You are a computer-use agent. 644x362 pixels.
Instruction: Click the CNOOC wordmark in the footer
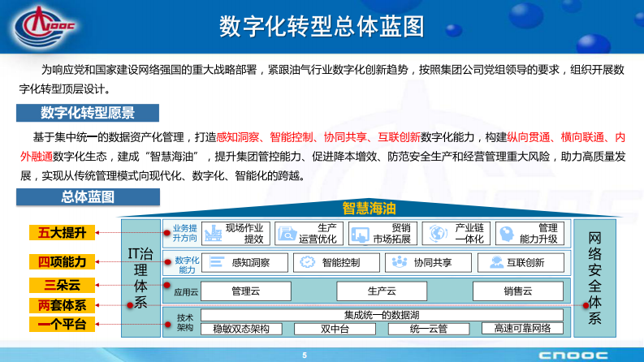coord(573,356)
